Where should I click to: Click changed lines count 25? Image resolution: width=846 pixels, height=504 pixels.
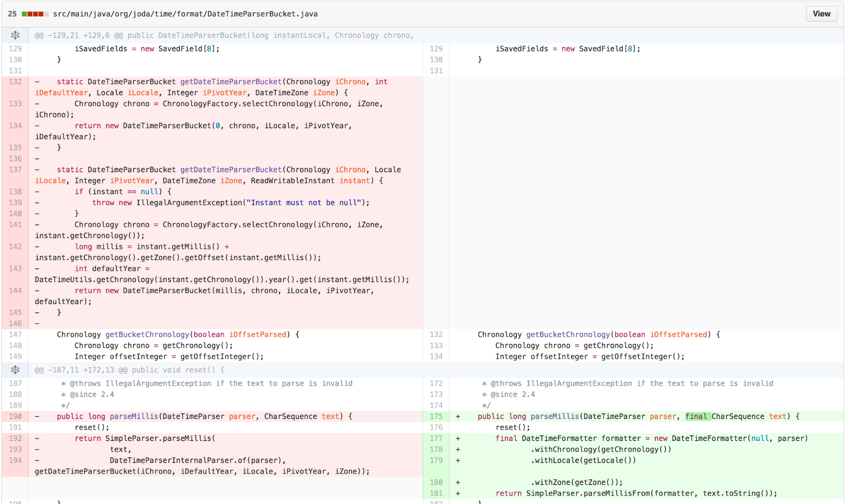pyautogui.click(x=12, y=14)
